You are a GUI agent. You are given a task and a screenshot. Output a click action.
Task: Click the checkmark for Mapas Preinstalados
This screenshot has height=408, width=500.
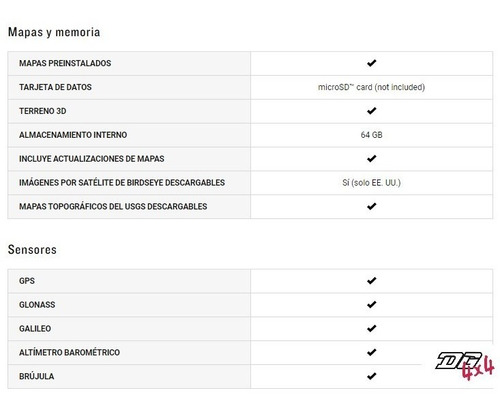[x=371, y=63]
